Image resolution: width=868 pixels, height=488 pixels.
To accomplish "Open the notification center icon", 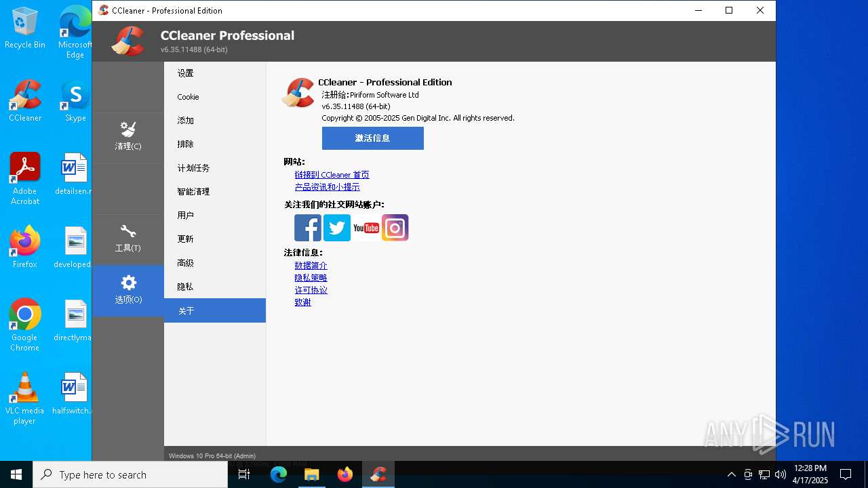I will tap(846, 474).
